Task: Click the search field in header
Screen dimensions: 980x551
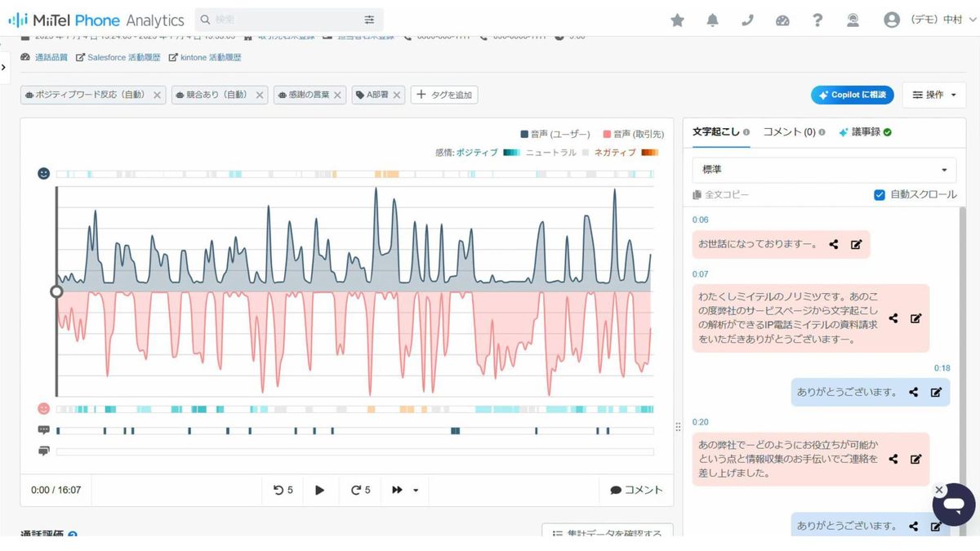Action: tap(286, 20)
